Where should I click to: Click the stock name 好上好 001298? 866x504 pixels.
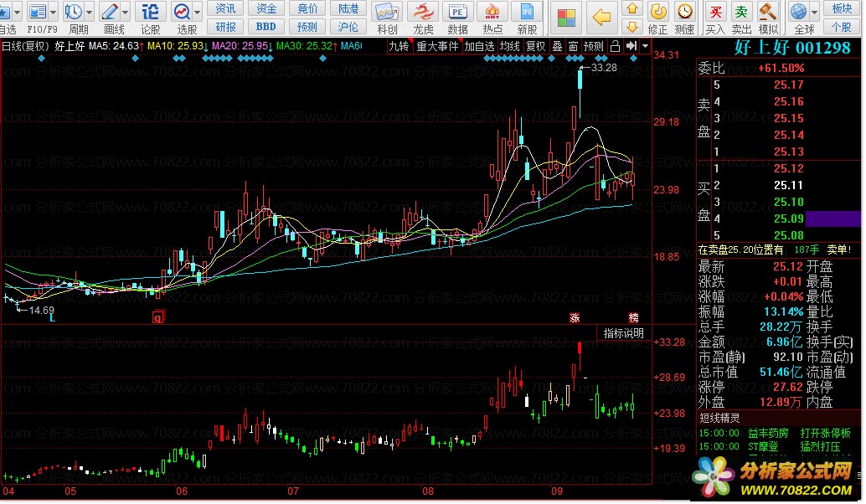(x=792, y=48)
